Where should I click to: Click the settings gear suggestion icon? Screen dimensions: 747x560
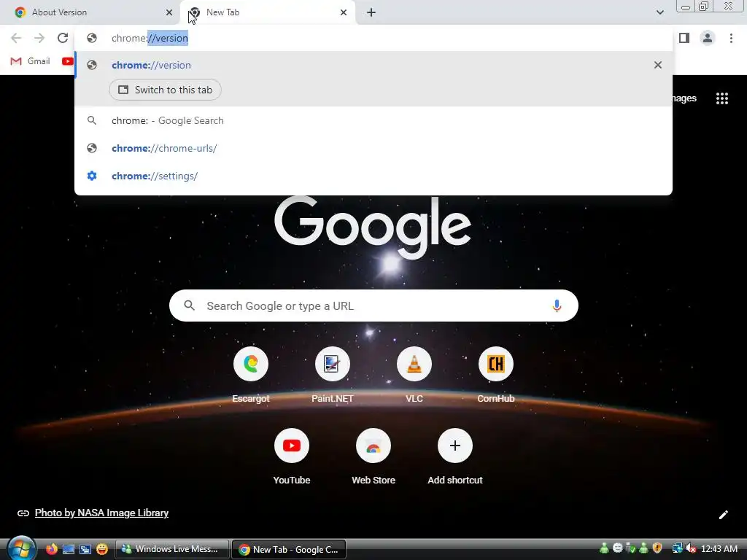point(92,176)
